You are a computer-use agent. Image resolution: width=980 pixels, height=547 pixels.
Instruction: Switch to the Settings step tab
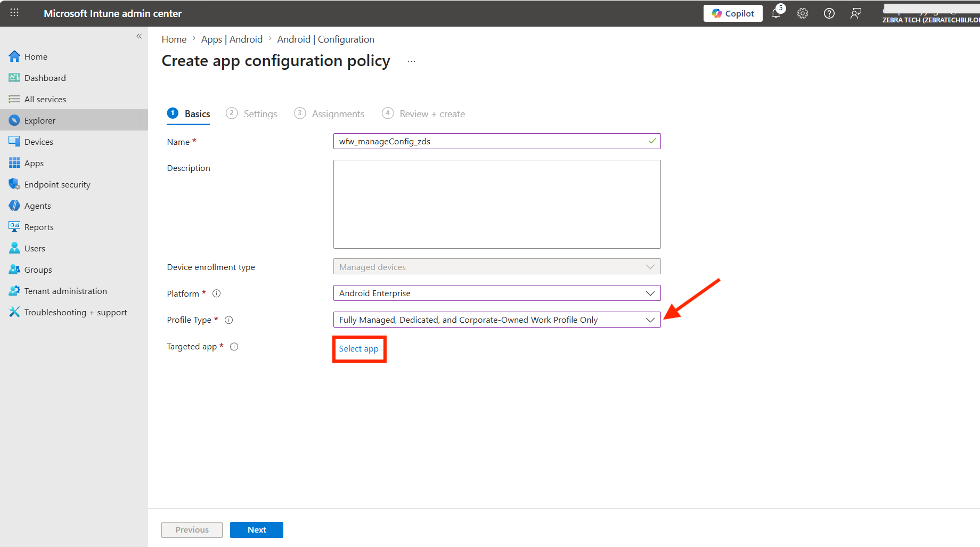coord(251,114)
